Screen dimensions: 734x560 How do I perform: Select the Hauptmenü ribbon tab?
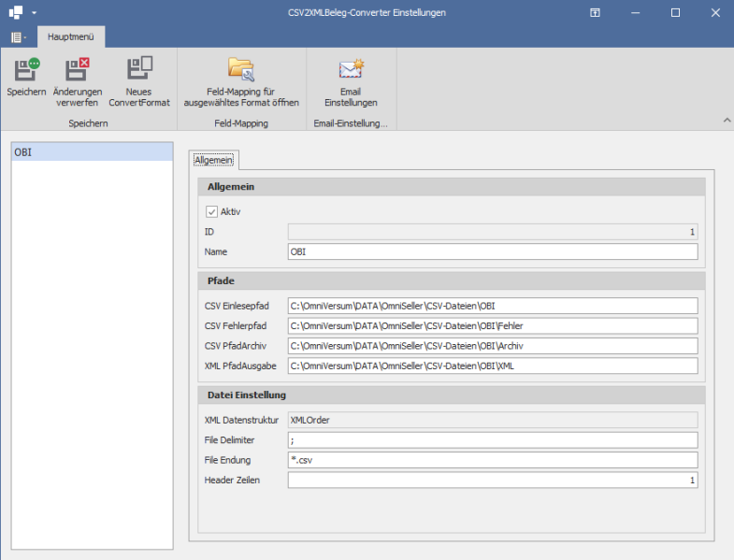(70, 37)
